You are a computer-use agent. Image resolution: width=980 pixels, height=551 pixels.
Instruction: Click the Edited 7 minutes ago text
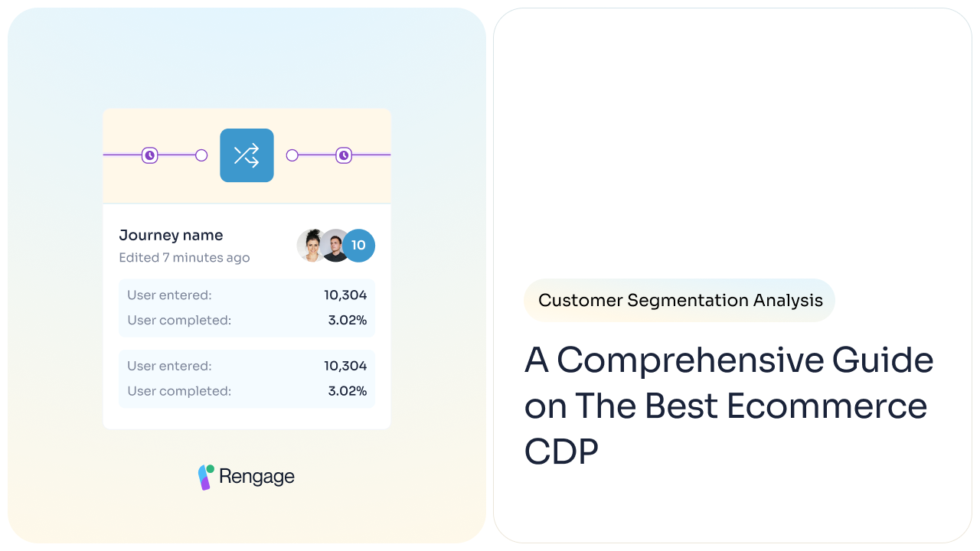(x=185, y=258)
